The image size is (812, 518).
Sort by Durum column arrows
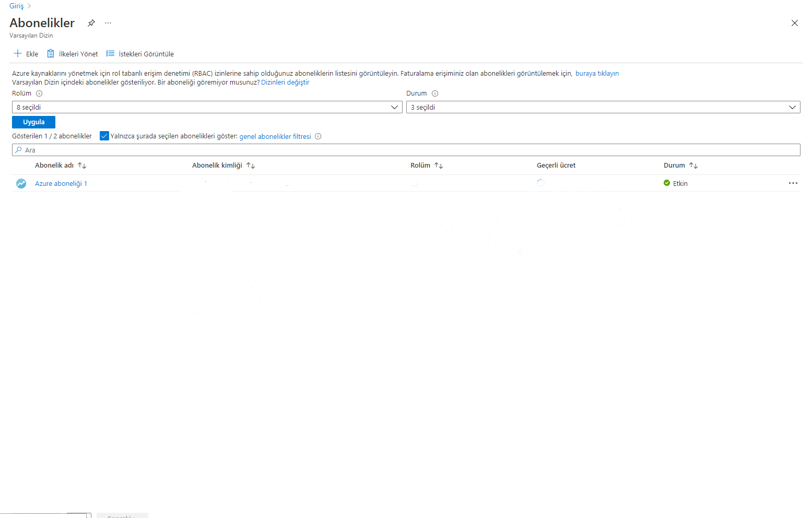coord(693,166)
